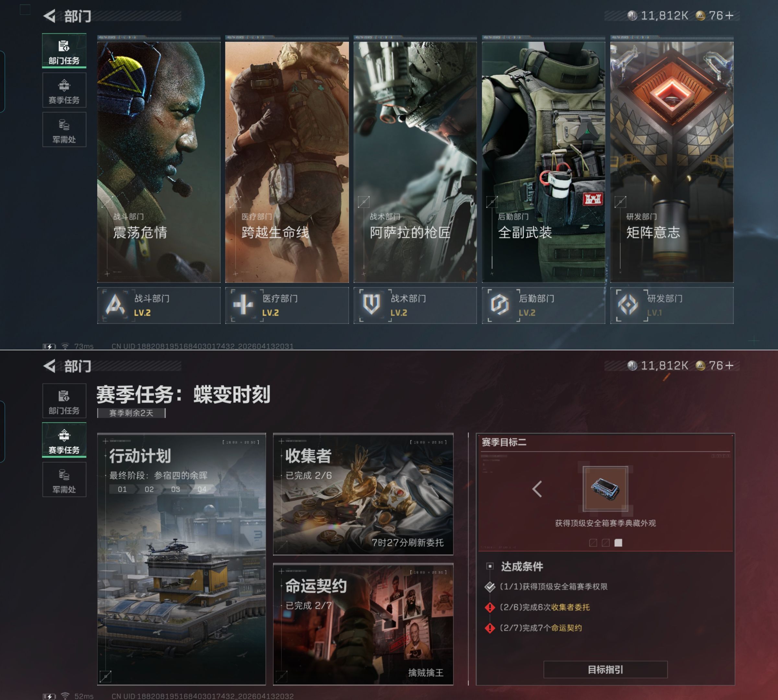Select the third highlighted page indicator
The height and width of the screenshot is (700, 778).
tap(618, 543)
